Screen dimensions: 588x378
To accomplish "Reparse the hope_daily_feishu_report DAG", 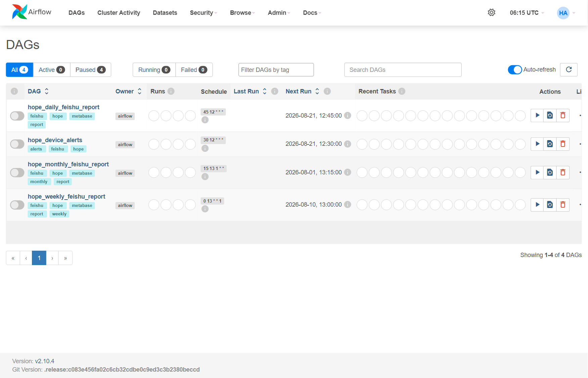I will tap(550, 116).
